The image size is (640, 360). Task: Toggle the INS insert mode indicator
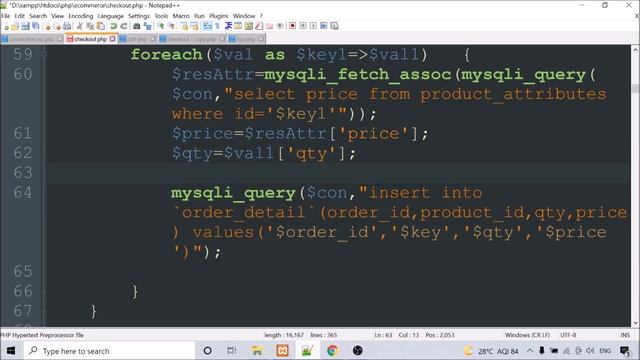click(625, 335)
